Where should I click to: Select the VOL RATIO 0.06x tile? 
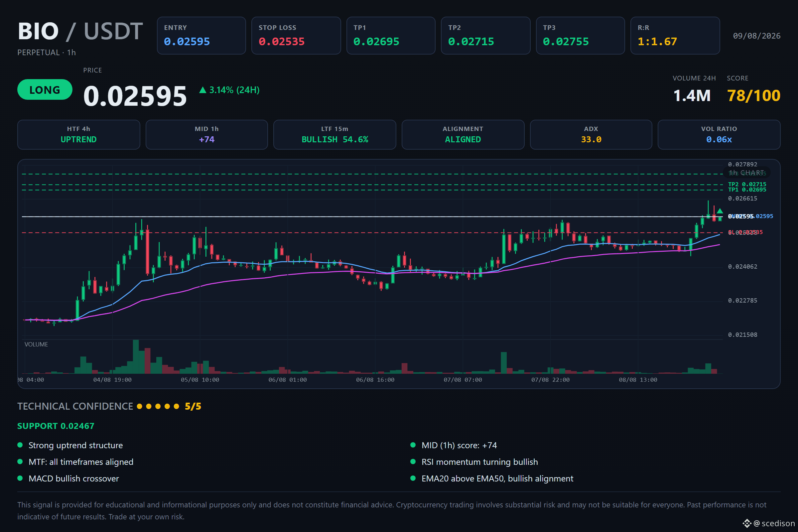point(719,135)
